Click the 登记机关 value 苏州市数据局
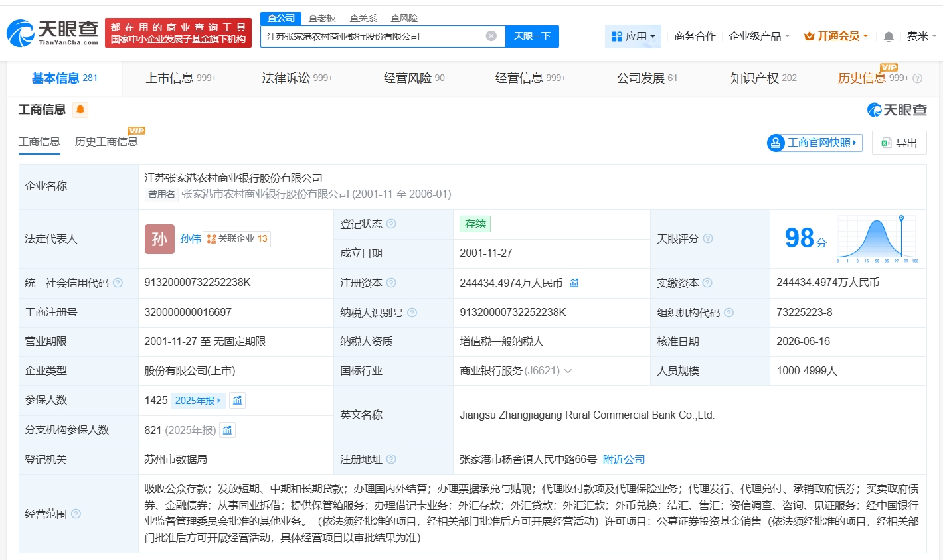The image size is (943, 560). tap(176, 460)
